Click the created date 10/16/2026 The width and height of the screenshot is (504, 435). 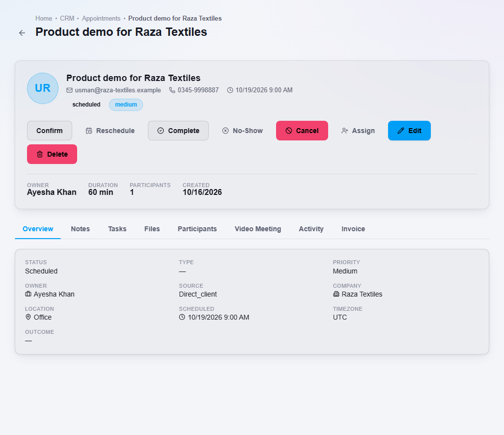pyautogui.click(x=202, y=192)
